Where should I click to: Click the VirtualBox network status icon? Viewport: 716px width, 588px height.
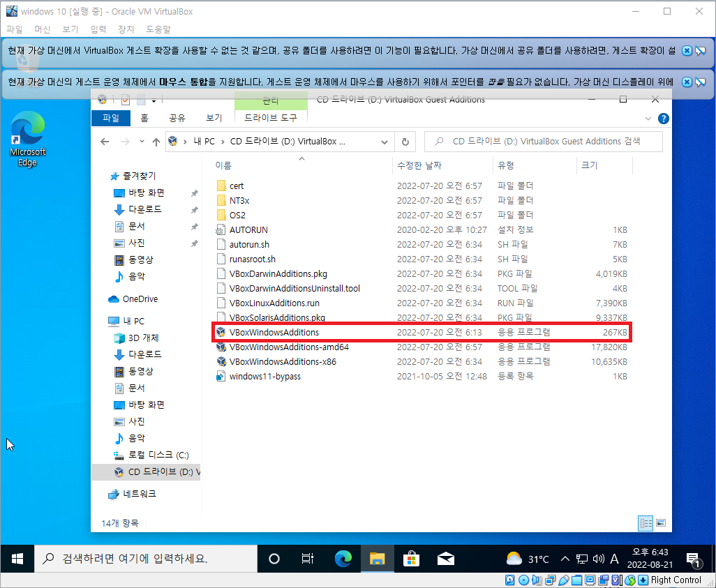(x=550, y=580)
